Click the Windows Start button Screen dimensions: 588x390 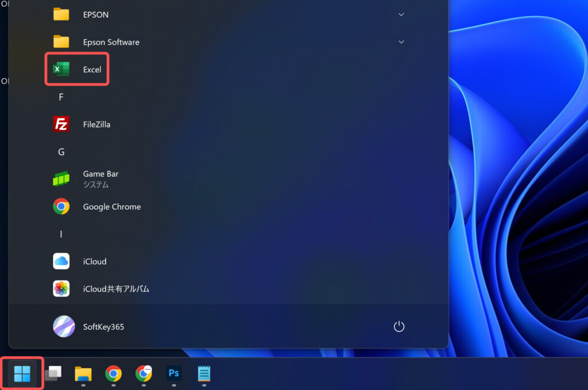point(22,374)
